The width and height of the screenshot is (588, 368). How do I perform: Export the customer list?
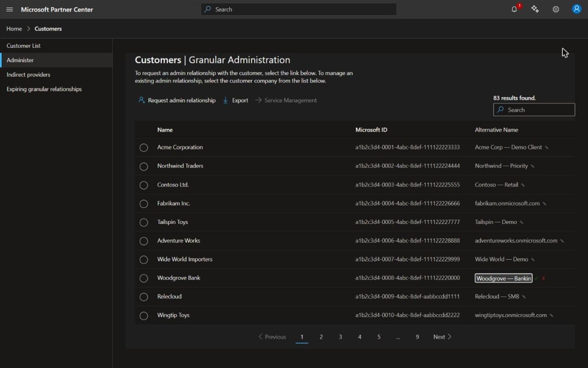coord(235,100)
